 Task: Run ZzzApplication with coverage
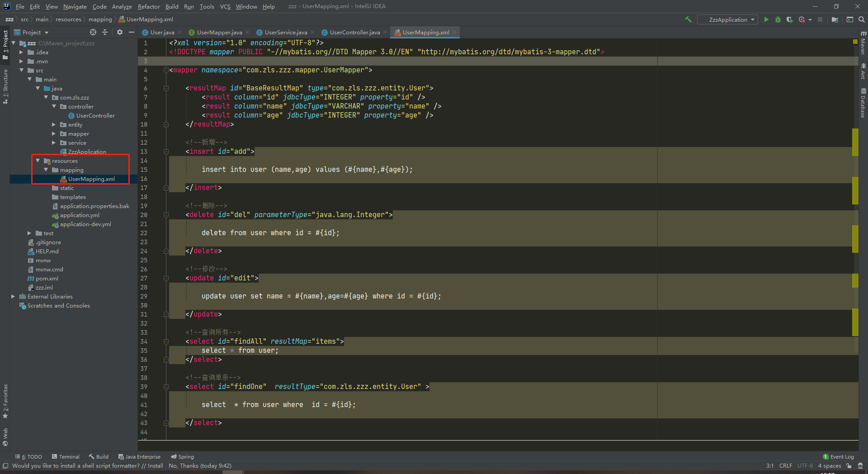click(789, 19)
